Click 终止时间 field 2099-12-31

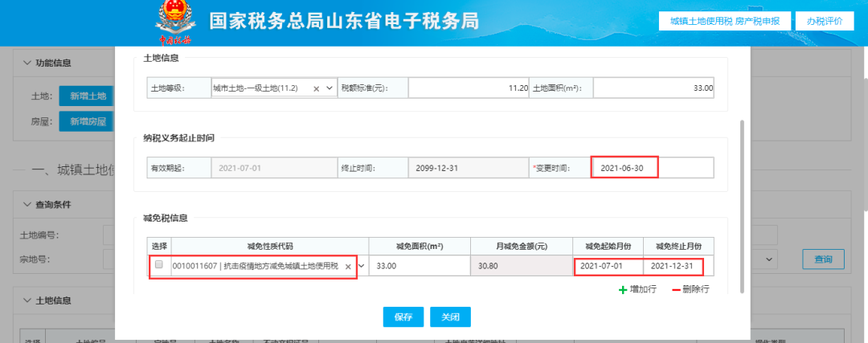(x=469, y=168)
